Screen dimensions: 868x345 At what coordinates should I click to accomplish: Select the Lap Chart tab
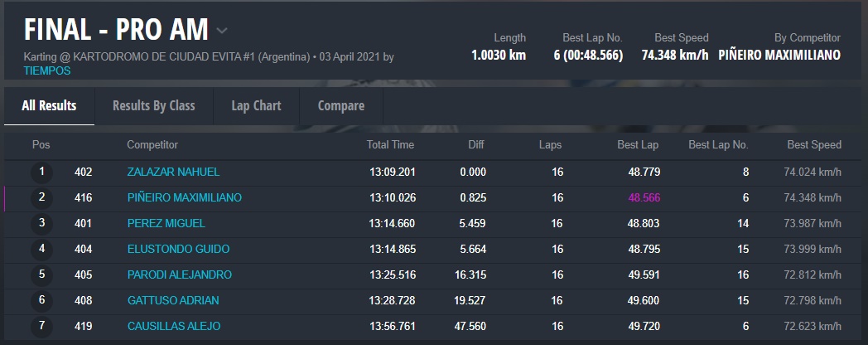coord(256,105)
